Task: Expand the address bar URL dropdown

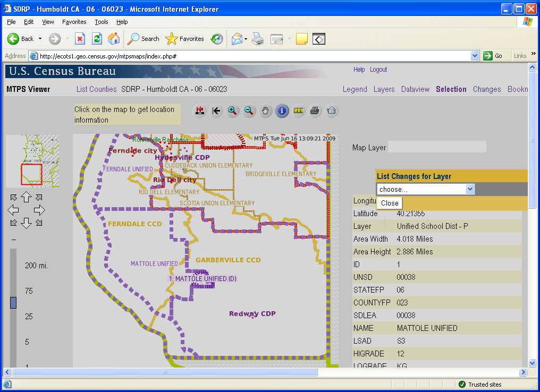Action: coord(475,56)
